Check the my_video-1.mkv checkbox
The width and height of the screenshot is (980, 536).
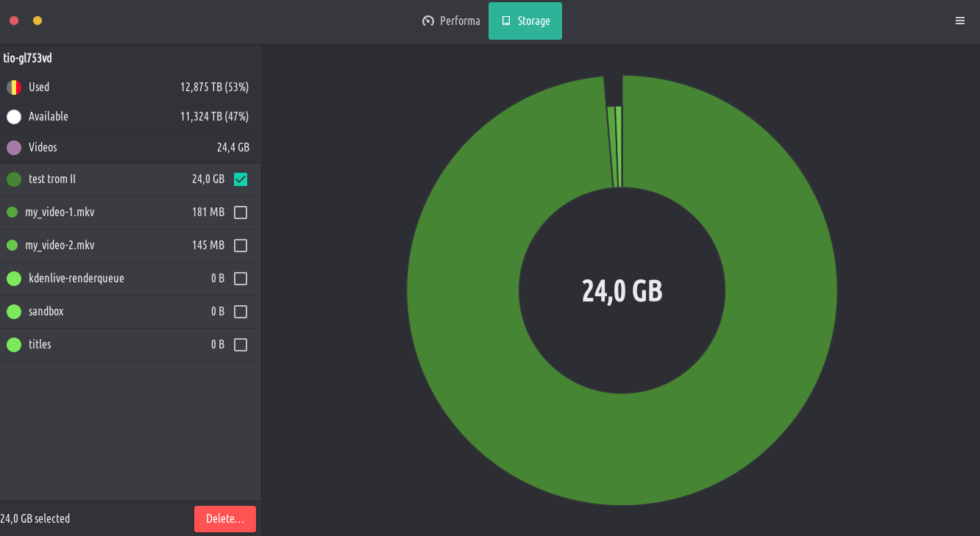[x=241, y=212]
